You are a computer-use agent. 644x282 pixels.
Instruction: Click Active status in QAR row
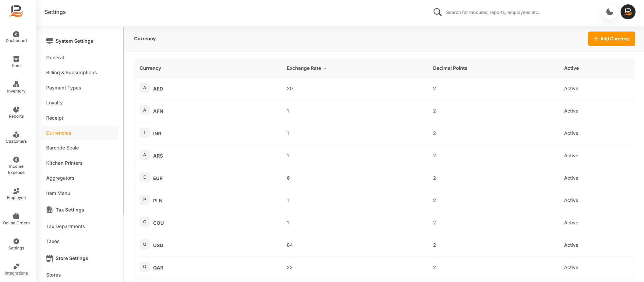pyautogui.click(x=571, y=267)
